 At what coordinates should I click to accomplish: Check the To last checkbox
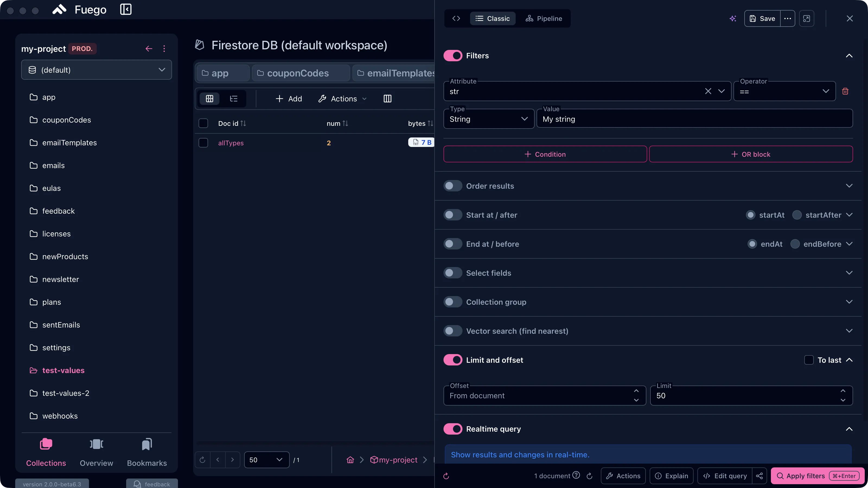809,360
